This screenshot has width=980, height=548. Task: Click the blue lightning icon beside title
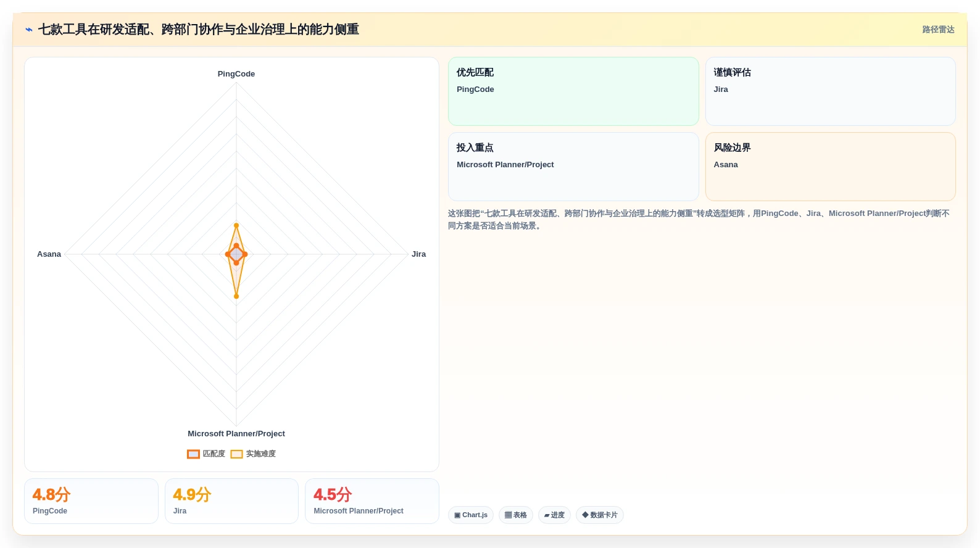[x=29, y=30]
